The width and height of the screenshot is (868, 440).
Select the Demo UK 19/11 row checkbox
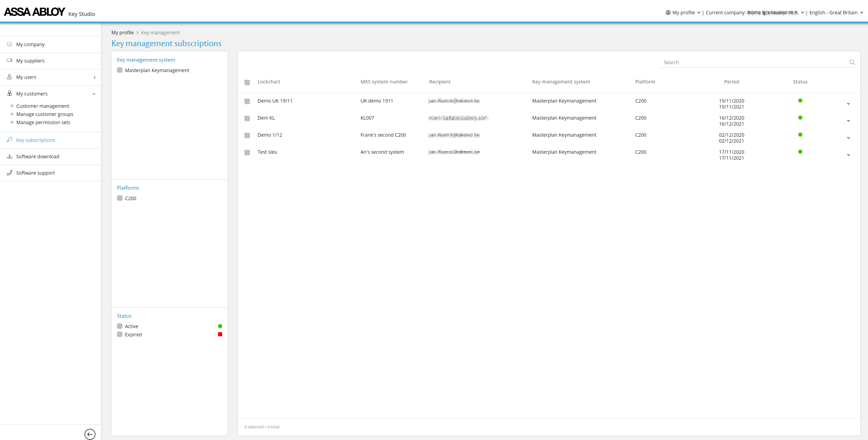click(x=247, y=101)
